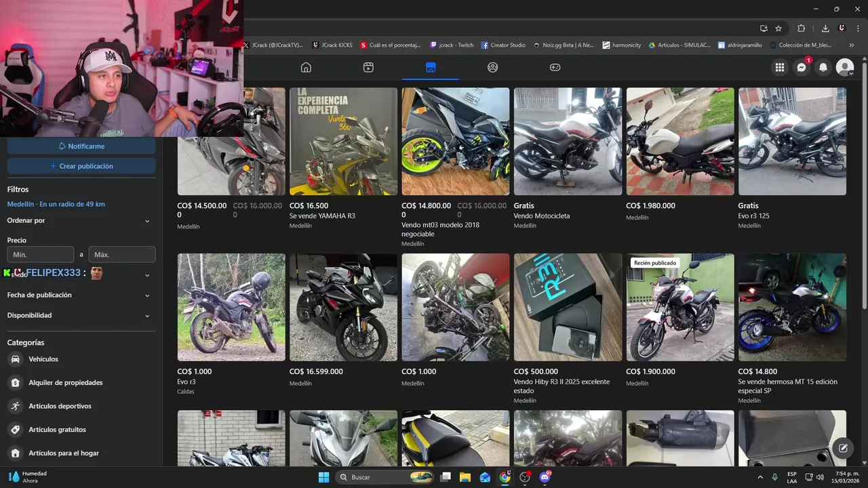Click the CO$ 1.900.000 price text
Viewport: 868px width, 488px height.
click(x=650, y=371)
